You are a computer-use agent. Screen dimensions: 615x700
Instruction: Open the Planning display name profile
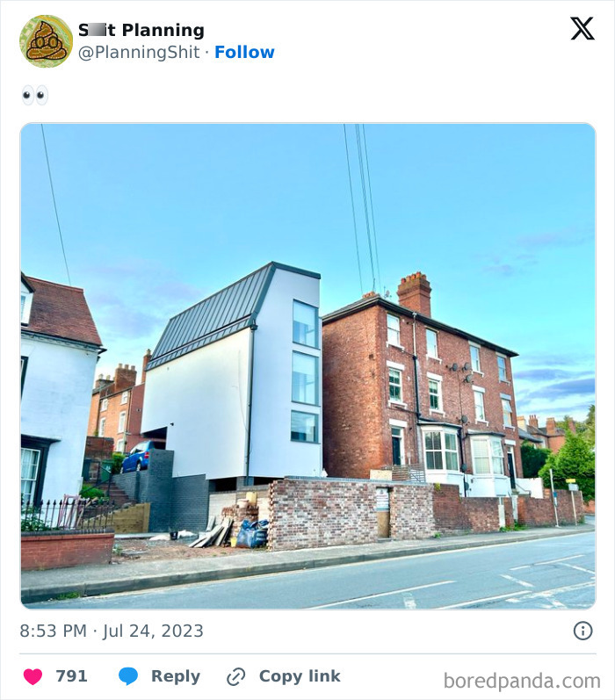pos(141,30)
